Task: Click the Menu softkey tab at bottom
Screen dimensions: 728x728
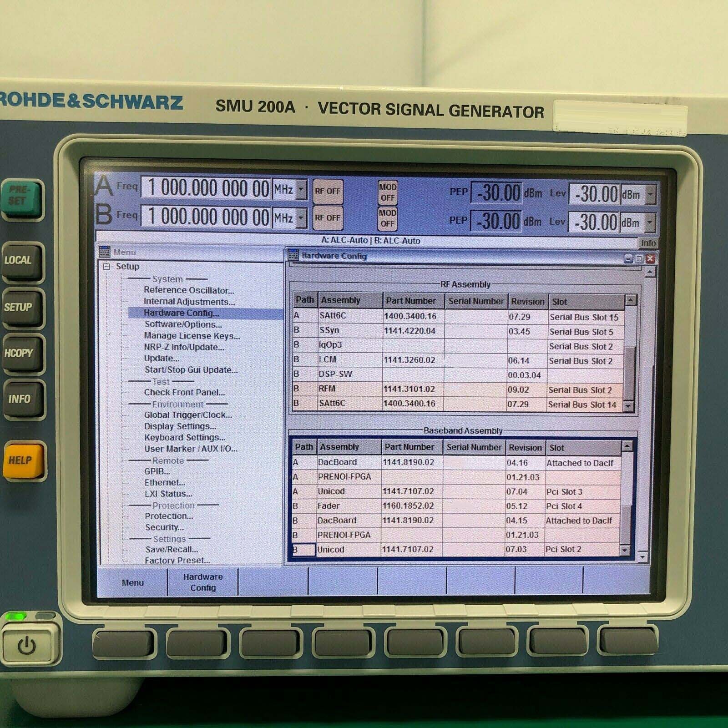Action: (x=132, y=582)
